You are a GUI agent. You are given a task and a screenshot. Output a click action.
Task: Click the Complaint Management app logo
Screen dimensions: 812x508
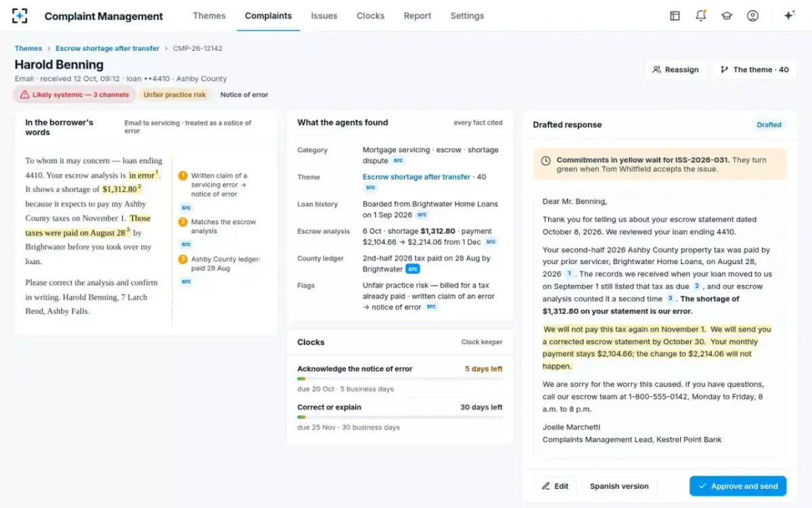[x=20, y=16]
